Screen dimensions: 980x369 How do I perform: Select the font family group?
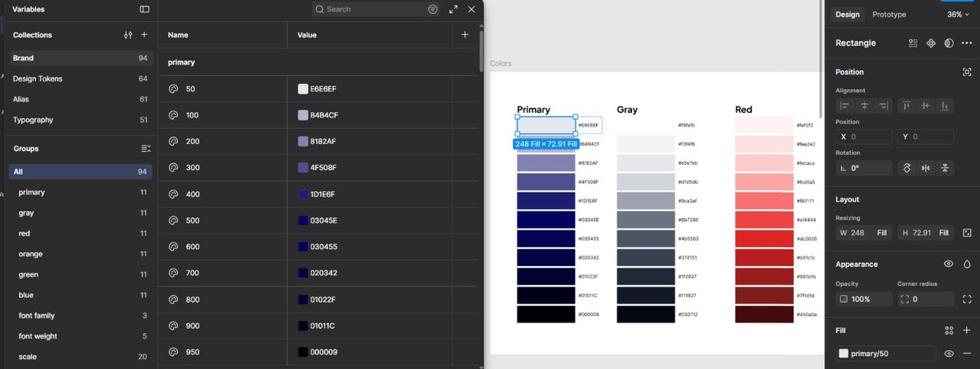click(81, 315)
